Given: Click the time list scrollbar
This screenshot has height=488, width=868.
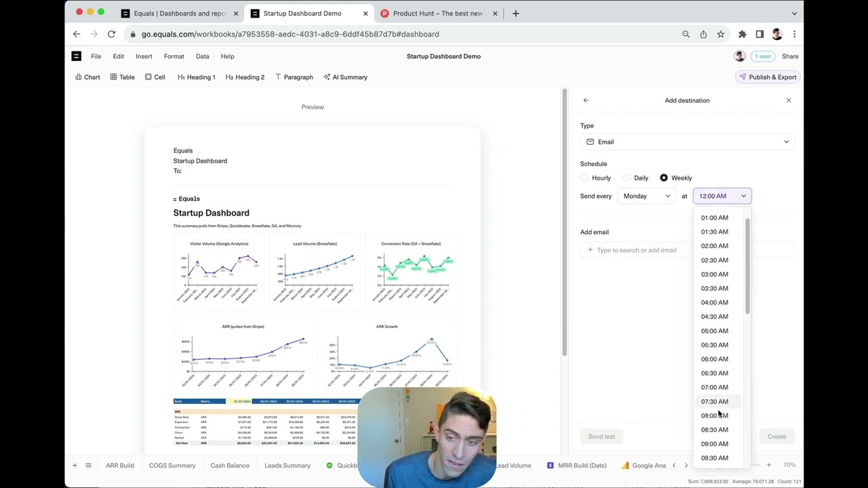Looking at the screenshot, I should pyautogui.click(x=747, y=266).
